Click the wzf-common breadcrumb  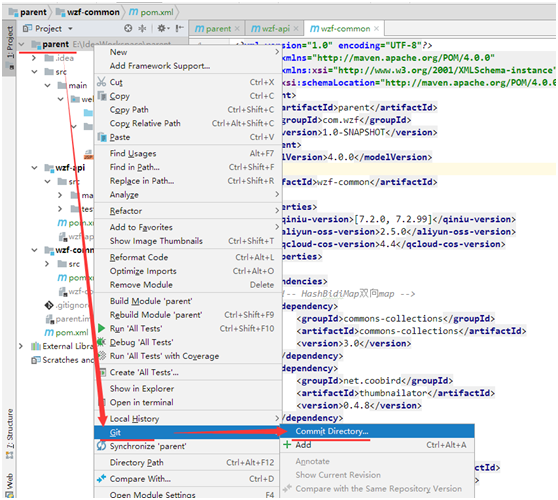88,12
